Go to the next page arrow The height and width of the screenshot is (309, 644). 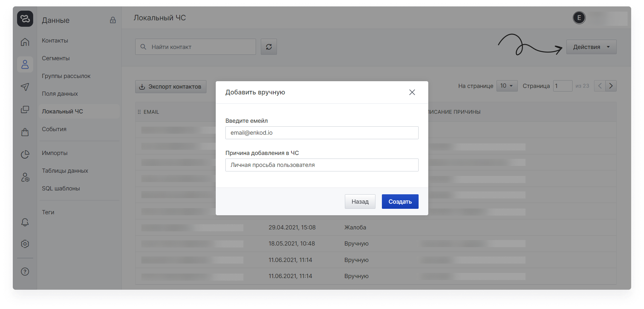(611, 86)
